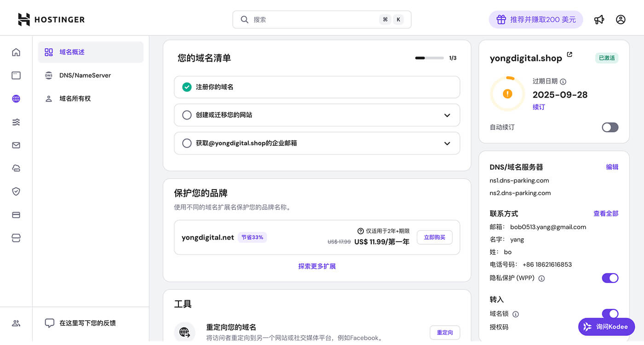
Task: Click the 节省33% discount badge
Action: [253, 237]
